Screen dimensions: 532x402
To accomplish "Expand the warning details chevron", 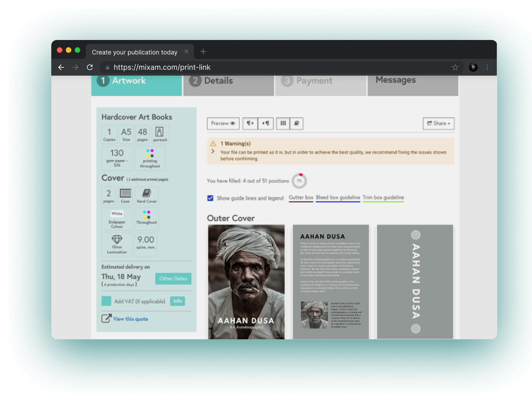I will (x=213, y=151).
